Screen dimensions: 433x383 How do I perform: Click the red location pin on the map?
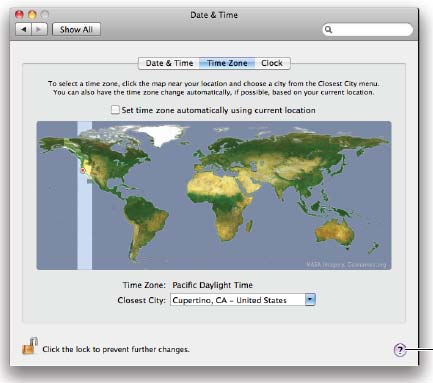[x=83, y=171]
